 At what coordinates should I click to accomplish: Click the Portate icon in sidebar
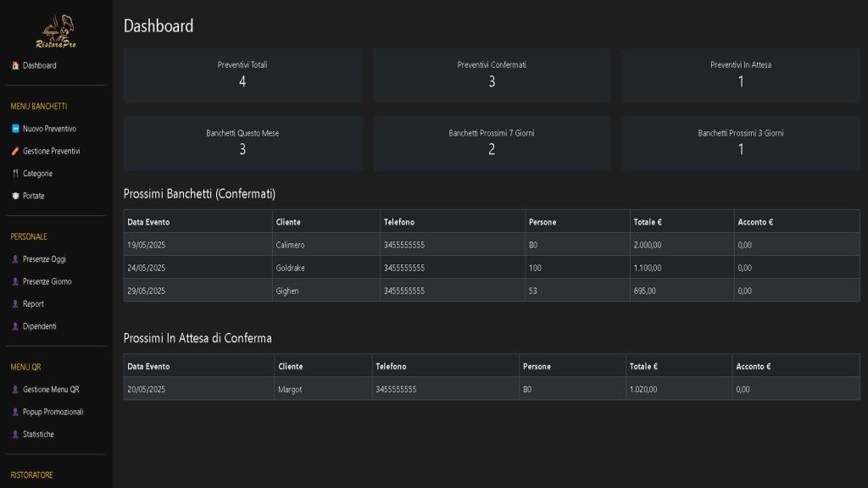[x=15, y=196]
